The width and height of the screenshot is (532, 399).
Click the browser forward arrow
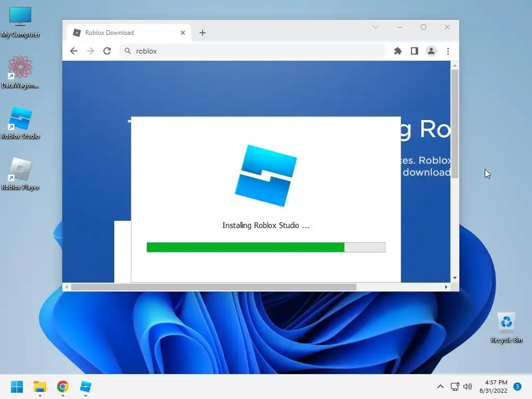tap(90, 51)
